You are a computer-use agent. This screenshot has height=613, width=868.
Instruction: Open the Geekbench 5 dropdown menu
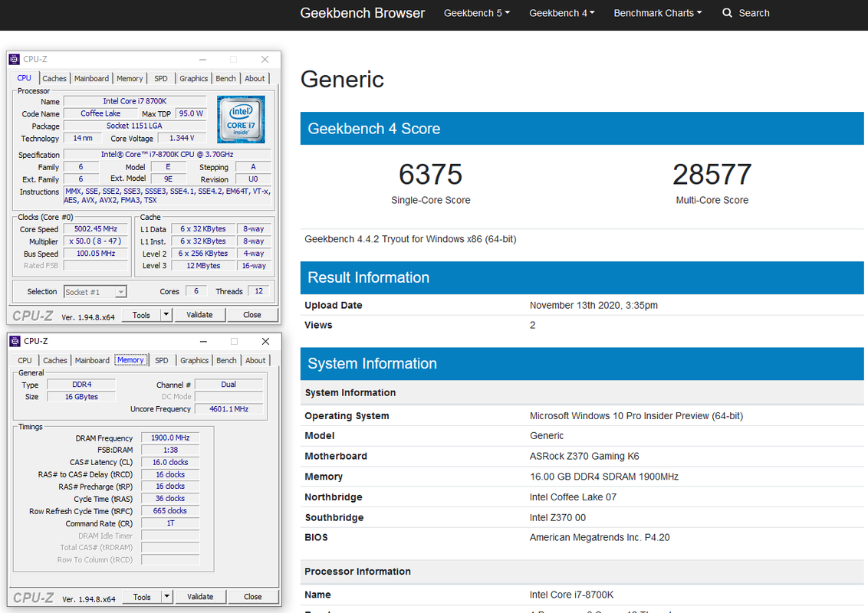click(477, 13)
